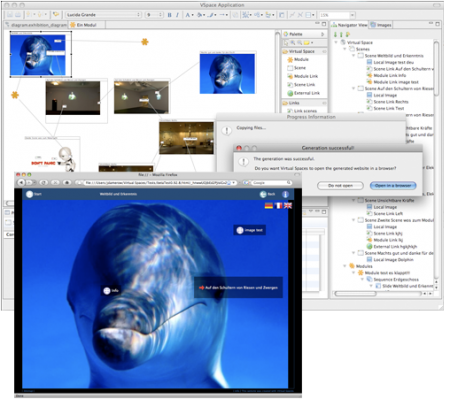This screenshot has width=450, height=399.
Task: Toggle italic text formatting
Action: (177, 15)
